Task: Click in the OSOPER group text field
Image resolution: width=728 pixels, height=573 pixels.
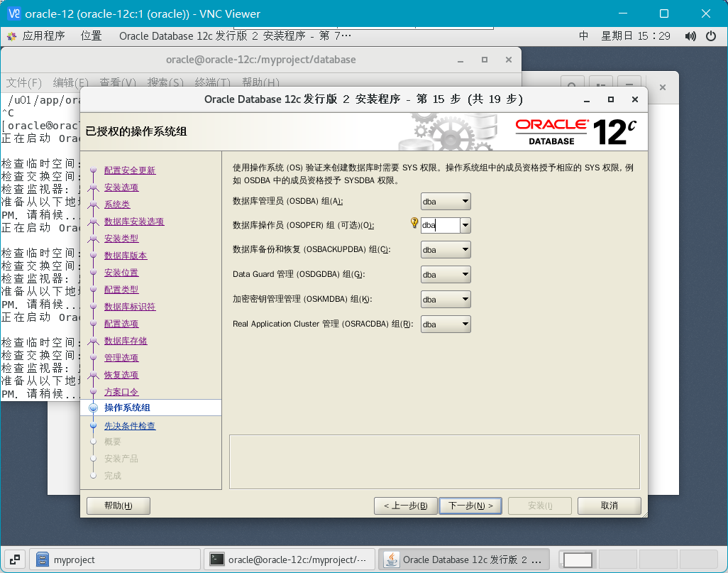Action: point(440,225)
